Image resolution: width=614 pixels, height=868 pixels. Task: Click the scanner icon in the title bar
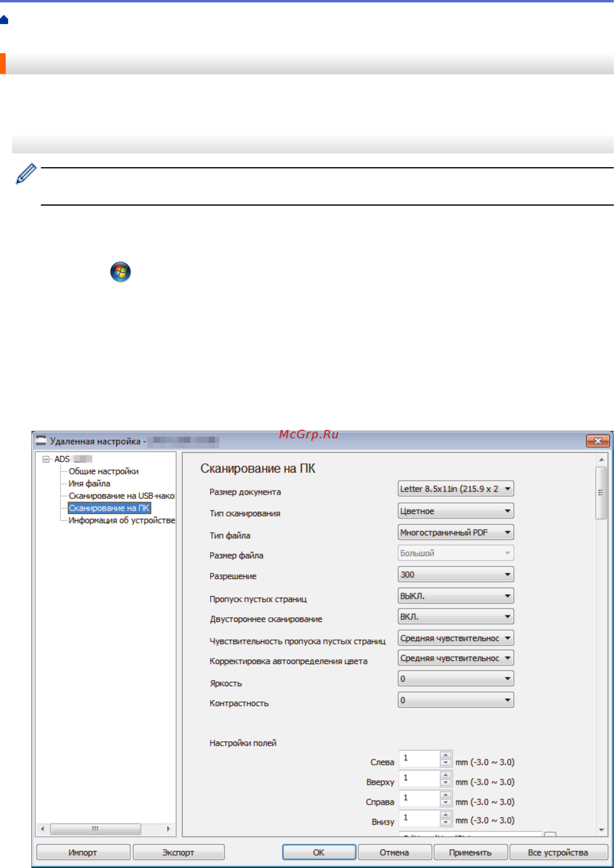coord(41,440)
